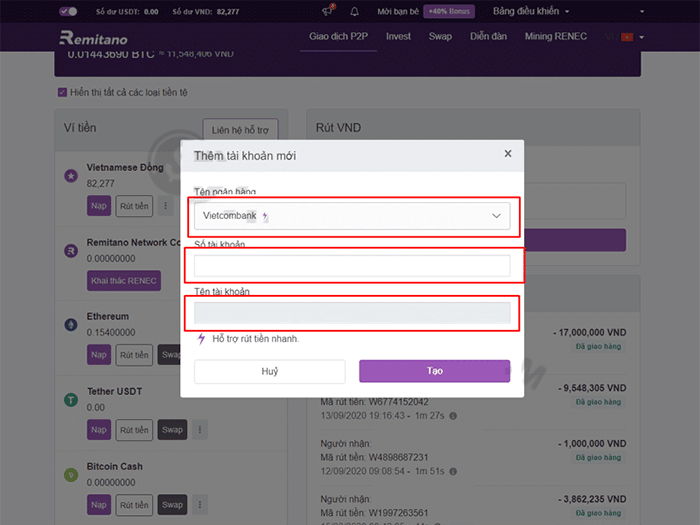Open the Giao dịch P2P tab
This screenshot has height=525, width=700.
click(338, 37)
